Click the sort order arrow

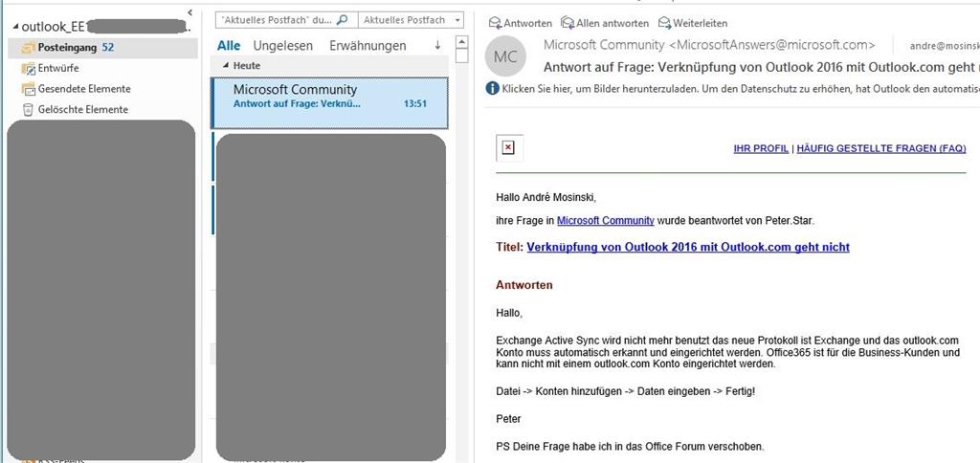pos(437,45)
